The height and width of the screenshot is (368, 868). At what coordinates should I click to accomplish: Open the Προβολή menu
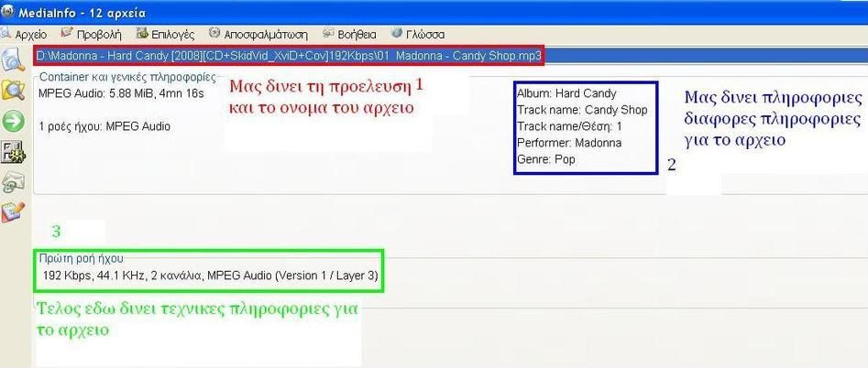coord(92,34)
